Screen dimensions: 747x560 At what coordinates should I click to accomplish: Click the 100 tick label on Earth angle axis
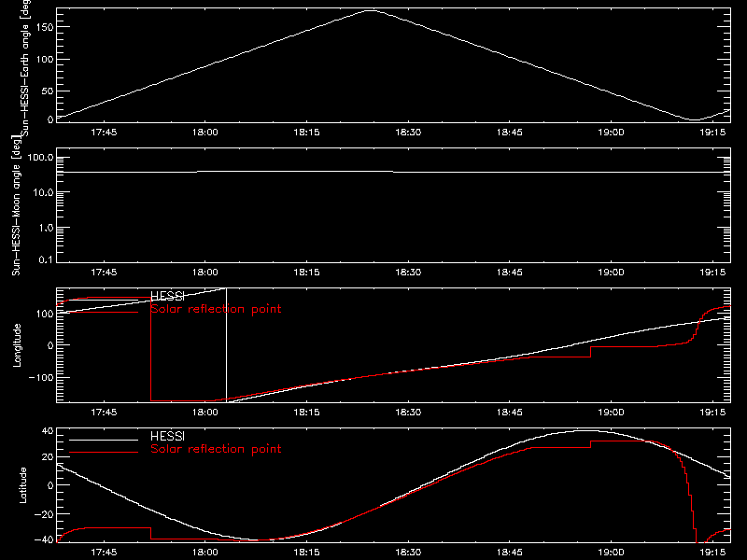[45, 60]
